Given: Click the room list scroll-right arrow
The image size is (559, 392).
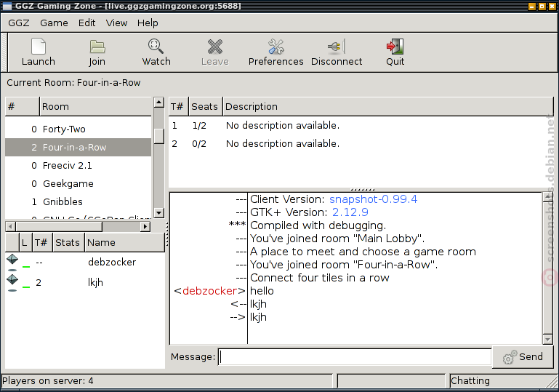Looking at the screenshot, I should tap(145, 226).
